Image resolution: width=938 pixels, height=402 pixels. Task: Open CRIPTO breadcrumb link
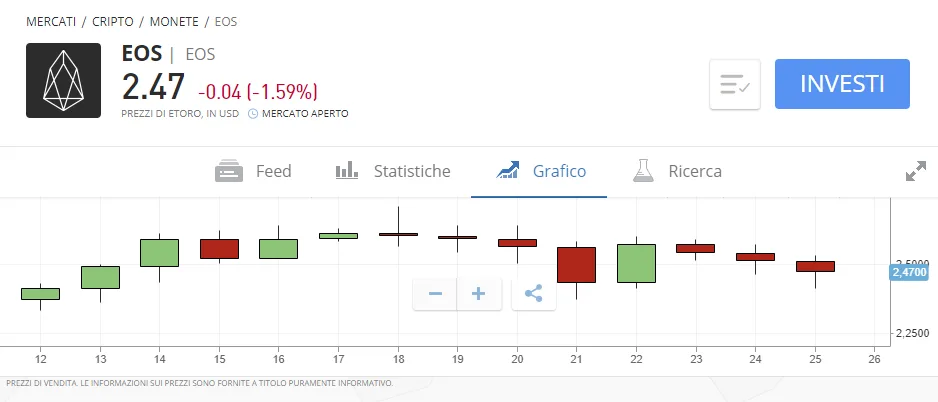click(113, 22)
